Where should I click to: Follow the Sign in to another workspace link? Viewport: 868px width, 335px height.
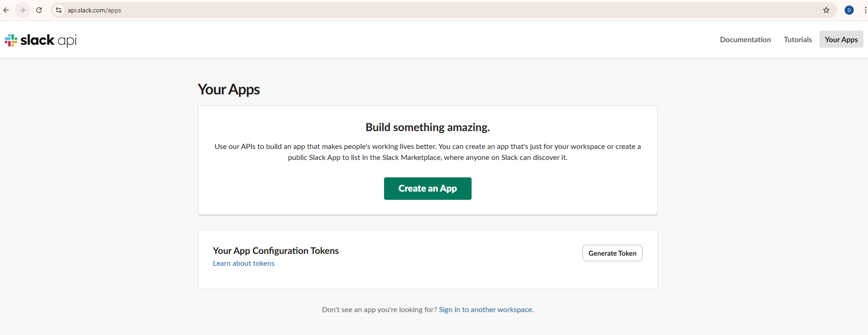click(x=485, y=310)
